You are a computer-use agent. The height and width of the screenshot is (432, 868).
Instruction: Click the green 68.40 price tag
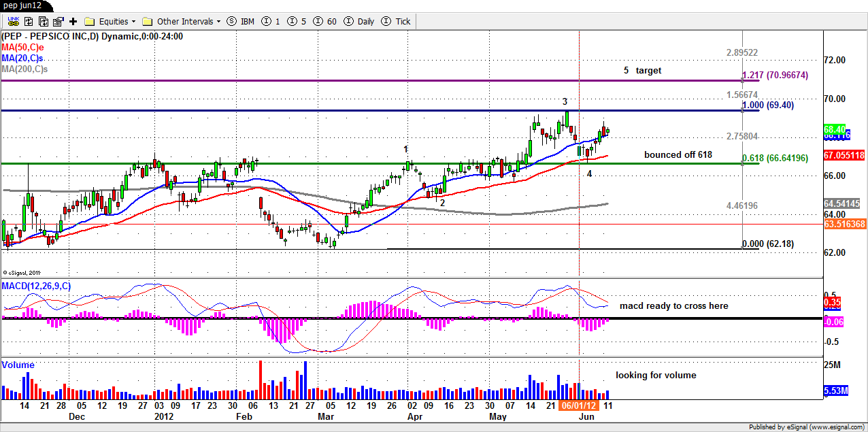(835, 129)
